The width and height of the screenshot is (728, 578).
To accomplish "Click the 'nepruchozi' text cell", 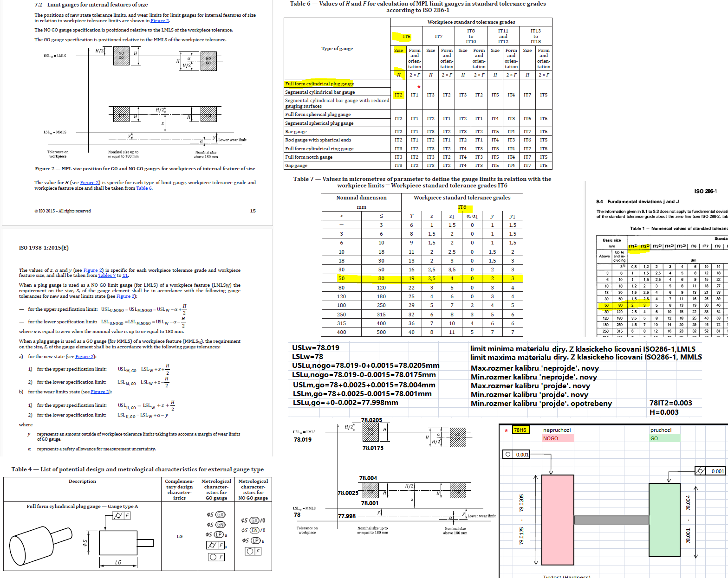I will tap(557, 430).
